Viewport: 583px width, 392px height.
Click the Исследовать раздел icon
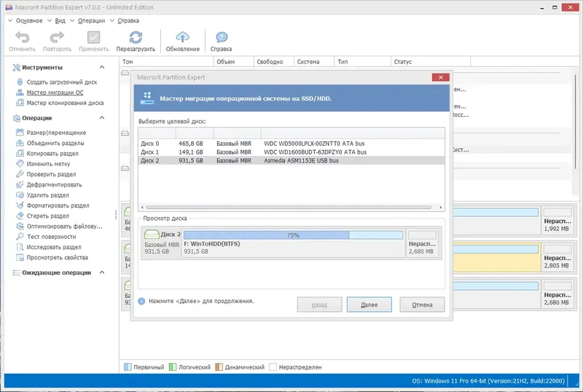click(x=20, y=247)
